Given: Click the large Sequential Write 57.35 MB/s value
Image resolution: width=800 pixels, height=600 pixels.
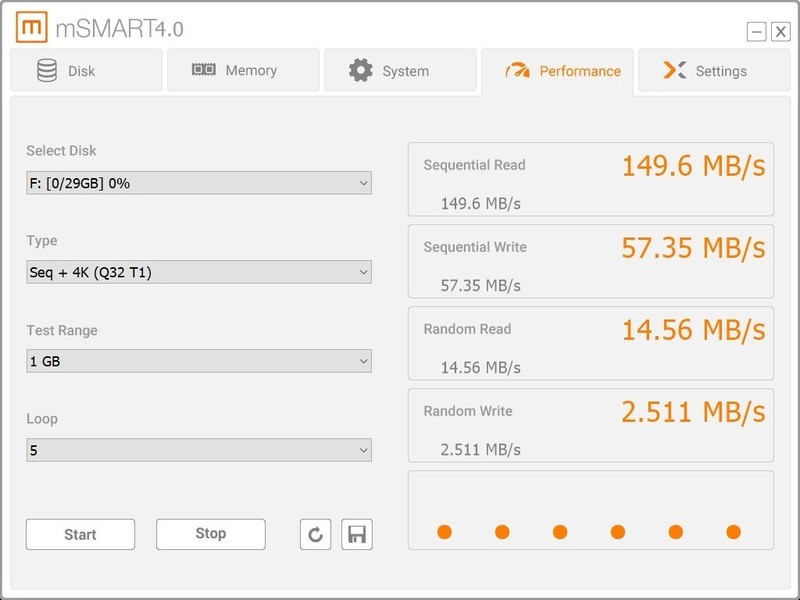Looking at the screenshot, I should pyautogui.click(x=693, y=248).
